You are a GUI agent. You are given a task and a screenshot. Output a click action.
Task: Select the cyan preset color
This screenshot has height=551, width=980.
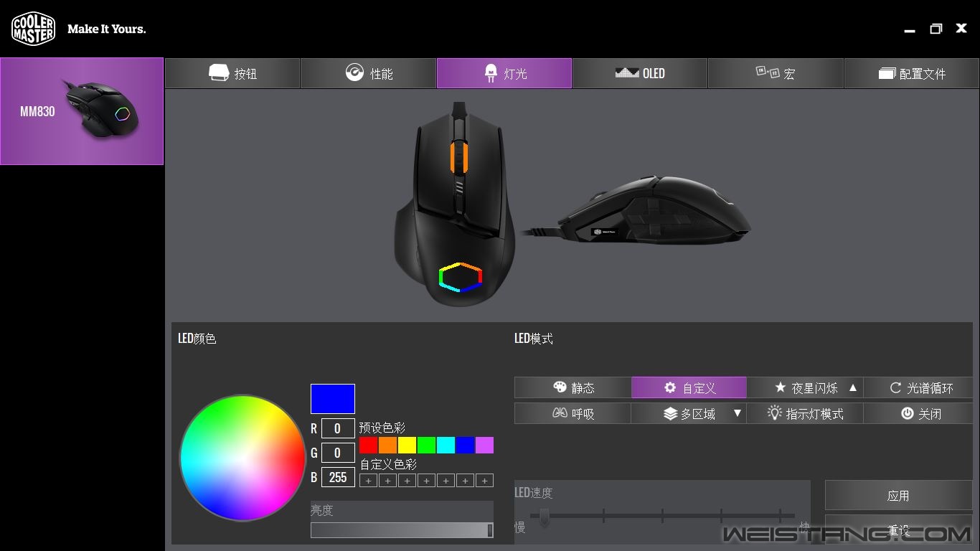tap(446, 445)
